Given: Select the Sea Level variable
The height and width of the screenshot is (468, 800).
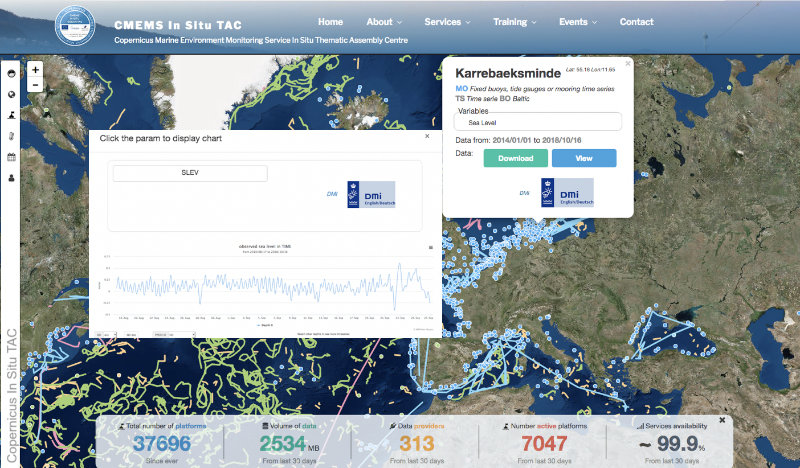Looking at the screenshot, I should pyautogui.click(x=538, y=122).
